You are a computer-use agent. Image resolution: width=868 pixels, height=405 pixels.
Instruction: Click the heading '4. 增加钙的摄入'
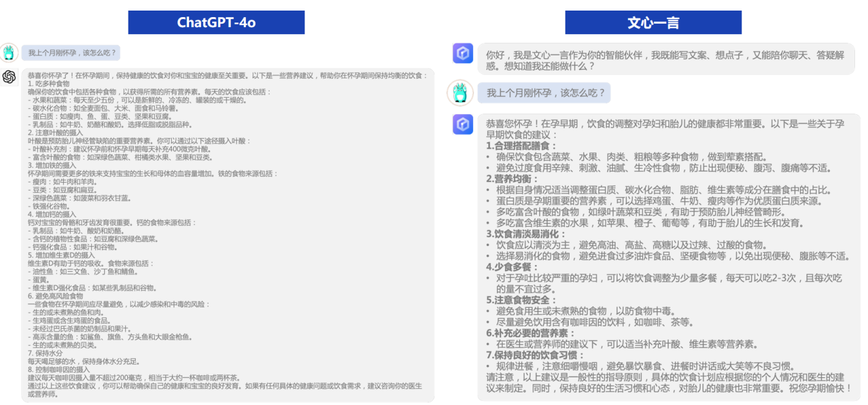coord(52,214)
